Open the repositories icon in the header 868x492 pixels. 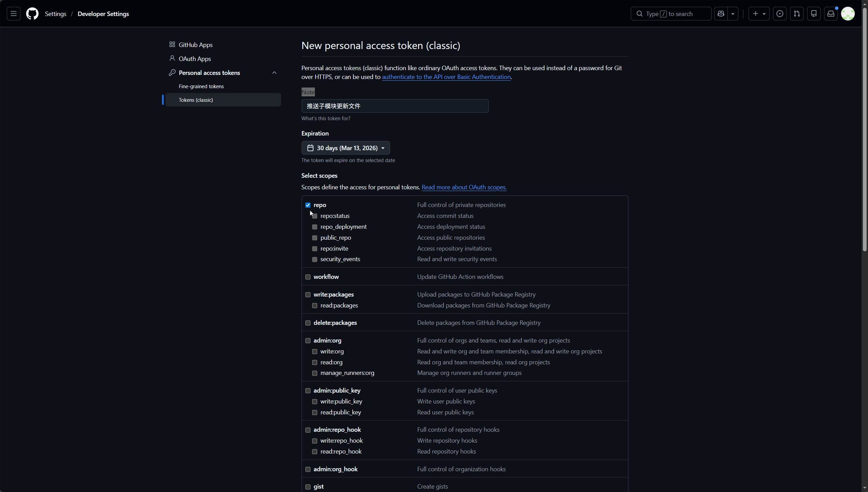tap(814, 14)
